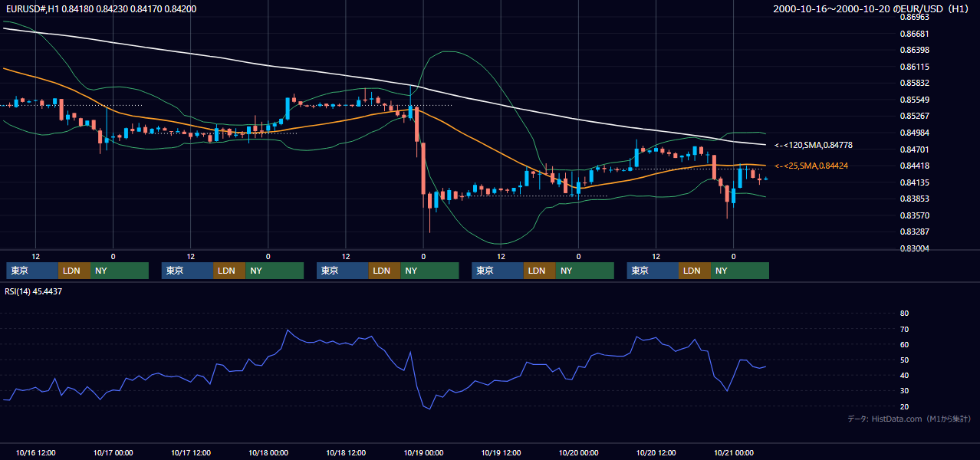Select the first 東京 session block
This screenshot has height=460, width=980.
(x=32, y=271)
